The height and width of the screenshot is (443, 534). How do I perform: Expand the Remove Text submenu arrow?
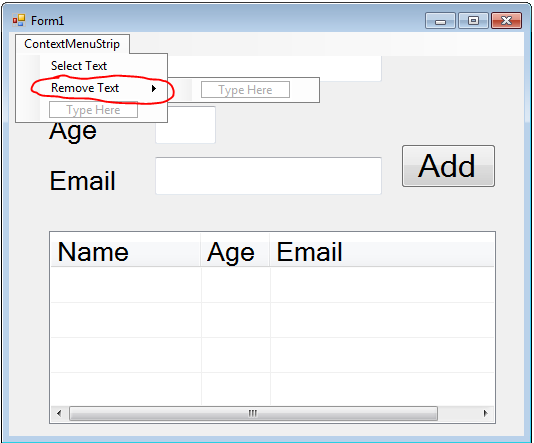pyautogui.click(x=154, y=89)
